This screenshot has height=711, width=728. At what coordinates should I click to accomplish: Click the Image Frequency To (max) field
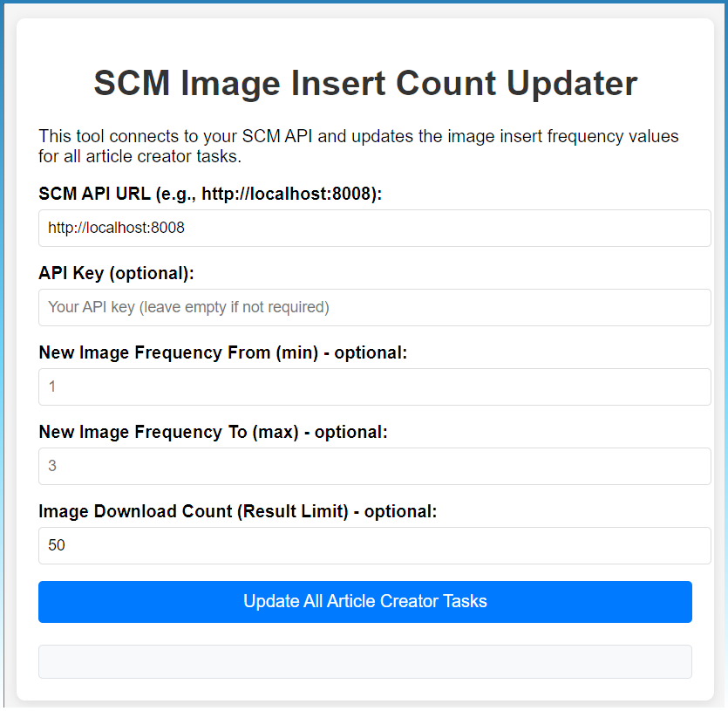click(375, 466)
